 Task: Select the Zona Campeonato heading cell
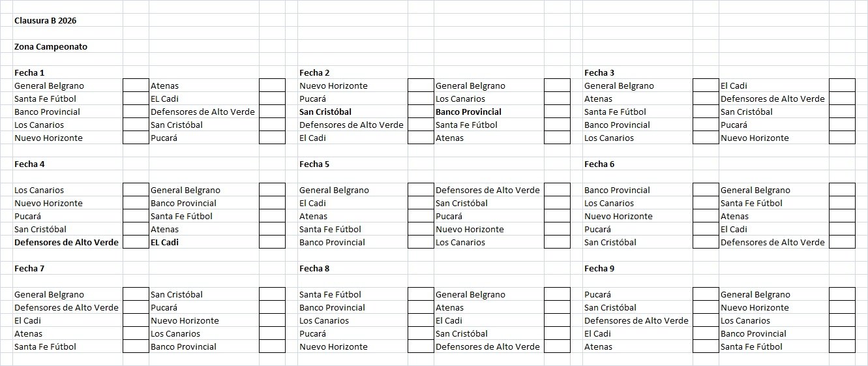[68, 46]
